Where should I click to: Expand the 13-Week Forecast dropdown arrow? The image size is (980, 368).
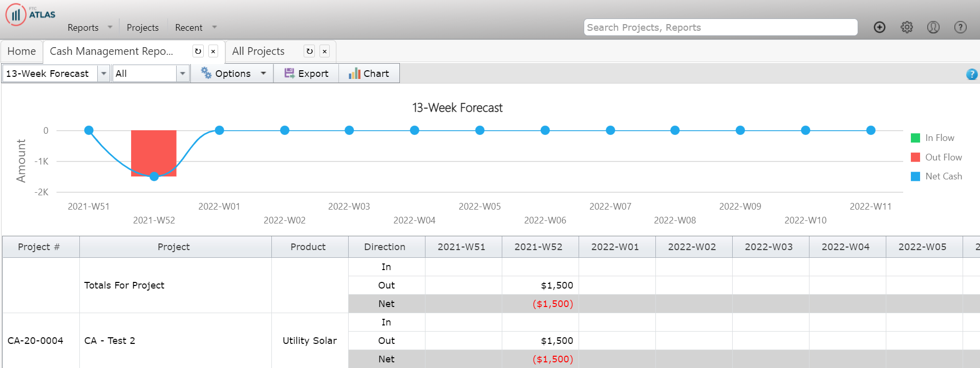click(104, 73)
